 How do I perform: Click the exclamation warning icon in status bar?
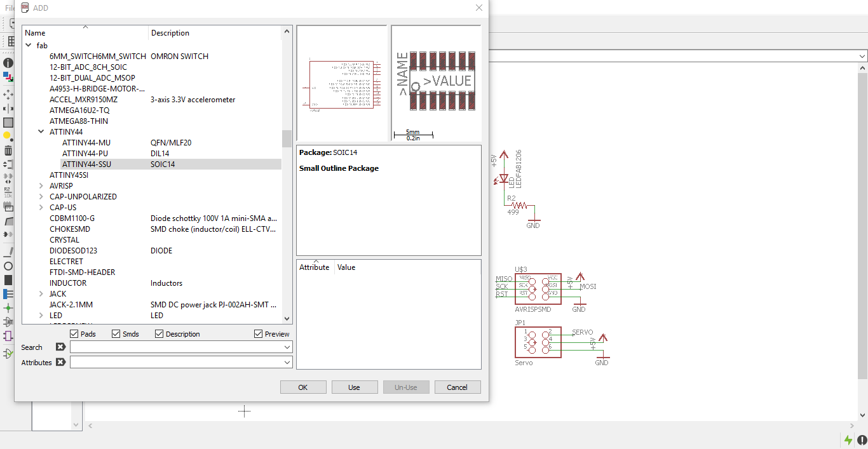tap(862, 440)
